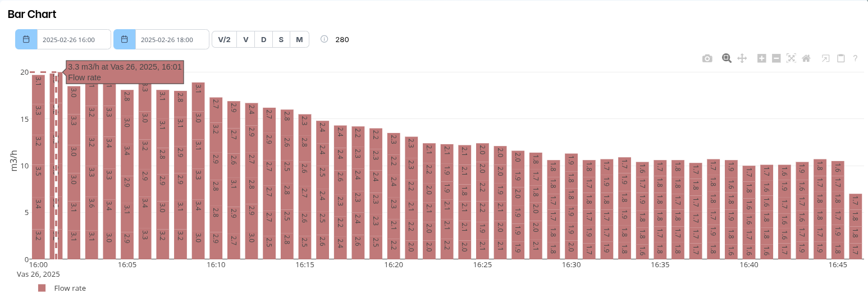
Task: Click the start date field 2025-02-26 16:00
Action: point(74,40)
